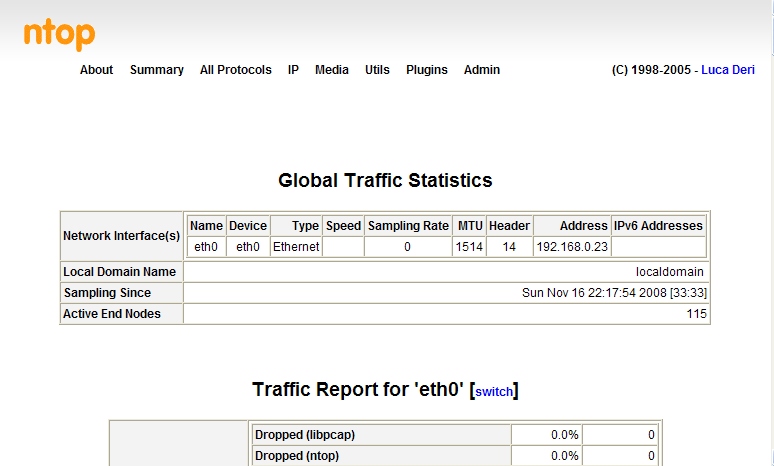Click the switch interface link
The image size is (774, 466).
tap(494, 392)
